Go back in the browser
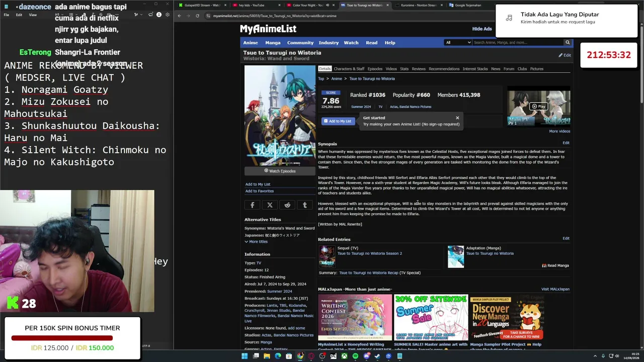The image size is (644, 362). (x=179, y=16)
